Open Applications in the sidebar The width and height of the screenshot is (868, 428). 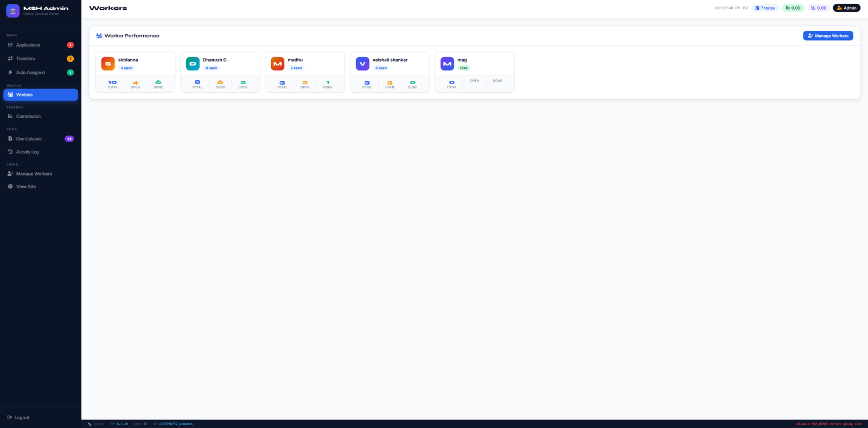pos(41,45)
